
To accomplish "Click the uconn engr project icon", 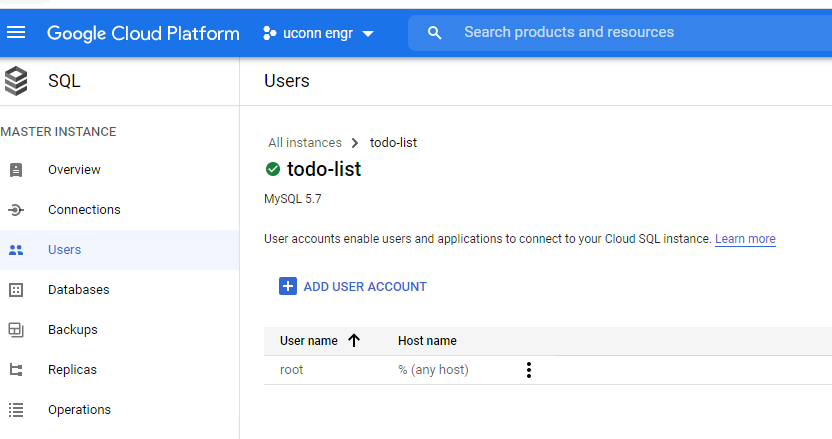I will coord(270,33).
